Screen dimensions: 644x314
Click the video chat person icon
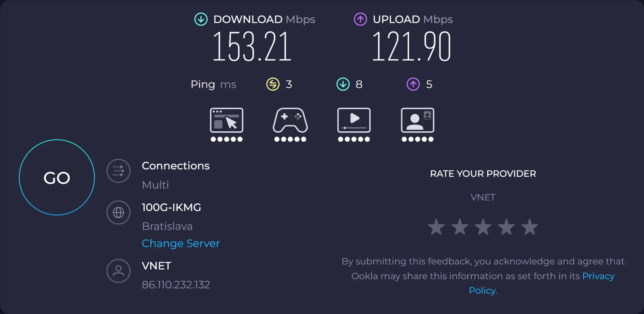[x=417, y=120]
